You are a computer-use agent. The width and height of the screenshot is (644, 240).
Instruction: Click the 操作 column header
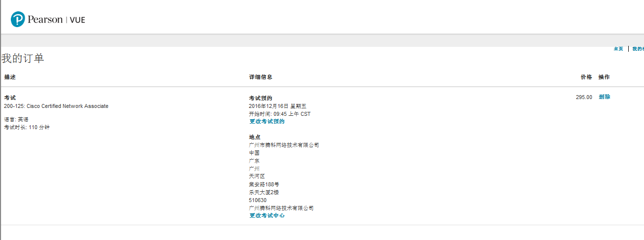coord(604,77)
